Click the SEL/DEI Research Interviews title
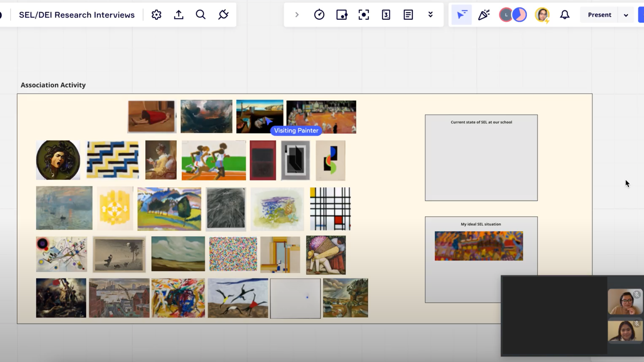Viewport: 644px width, 362px height. pyautogui.click(x=77, y=15)
